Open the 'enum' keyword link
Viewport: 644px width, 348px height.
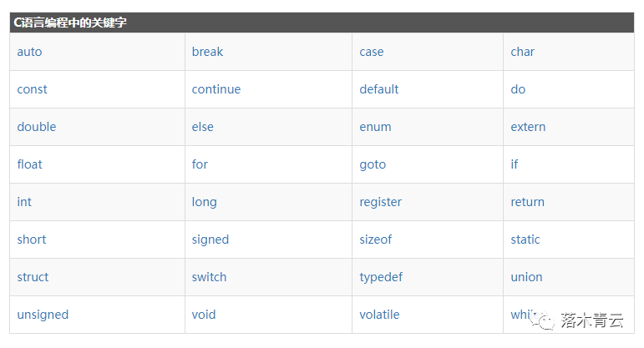(376, 127)
